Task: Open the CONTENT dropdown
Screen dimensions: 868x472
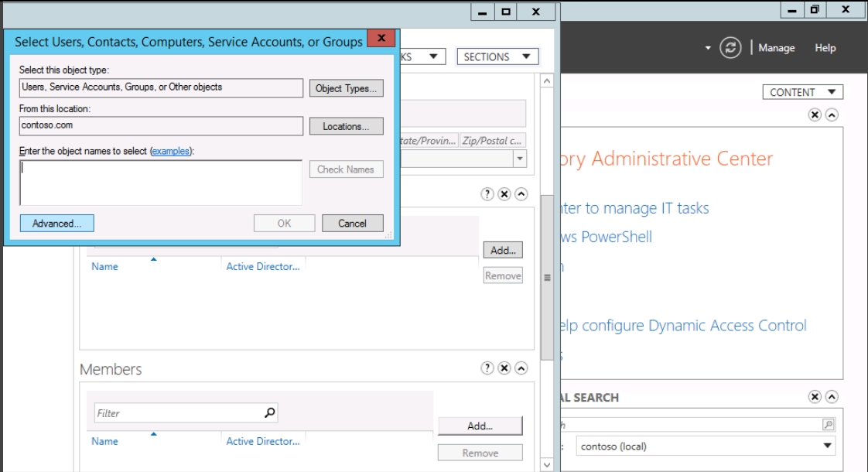Action: [802, 92]
